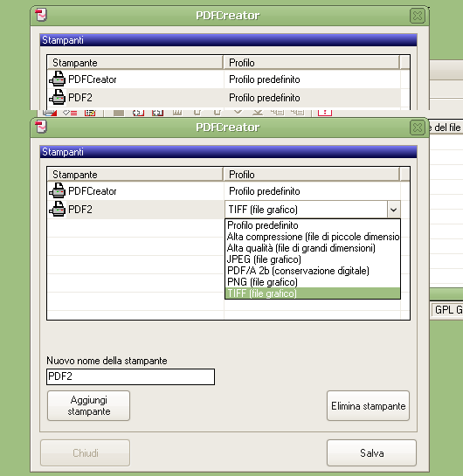Close the lower PDFCreator window
Image resolution: width=463 pixels, height=476 pixels.
[x=418, y=128]
